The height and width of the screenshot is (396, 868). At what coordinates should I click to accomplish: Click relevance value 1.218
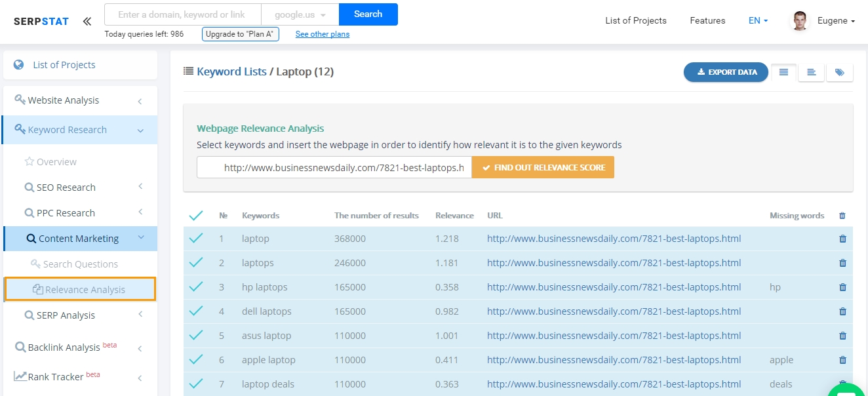coord(447,239)
